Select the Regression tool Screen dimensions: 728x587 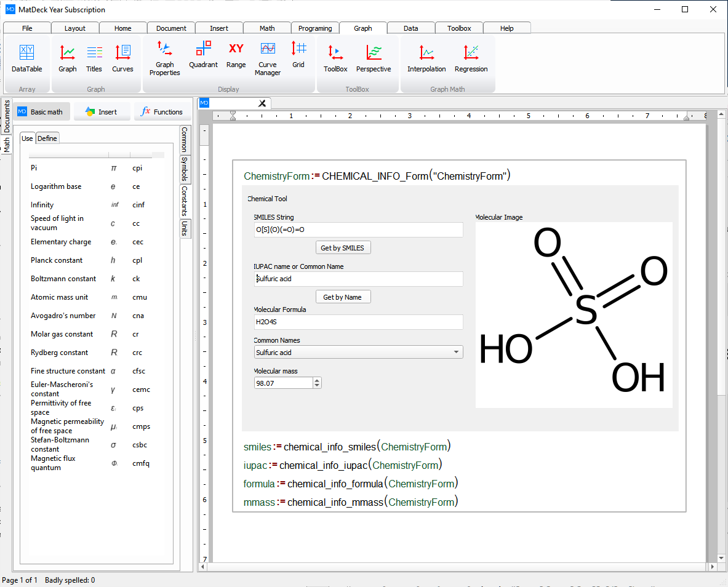471,55
